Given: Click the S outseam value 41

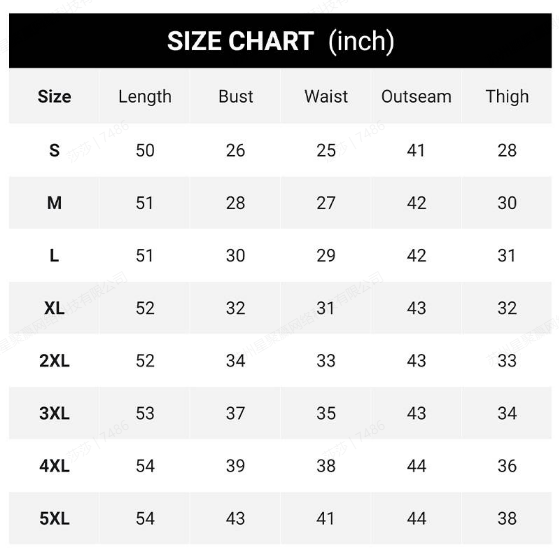Looking at the screenshot, I should 416,150.
